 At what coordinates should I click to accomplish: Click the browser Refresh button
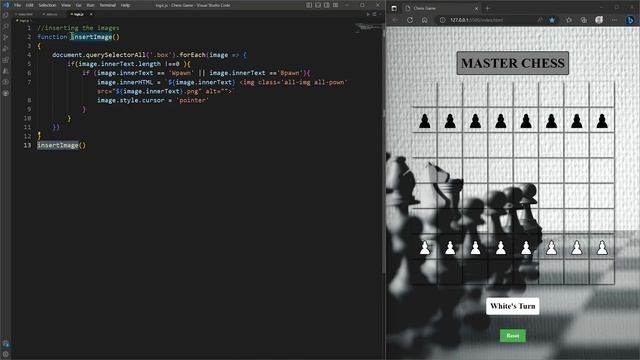pyautogui.click(x=410, y=20)
